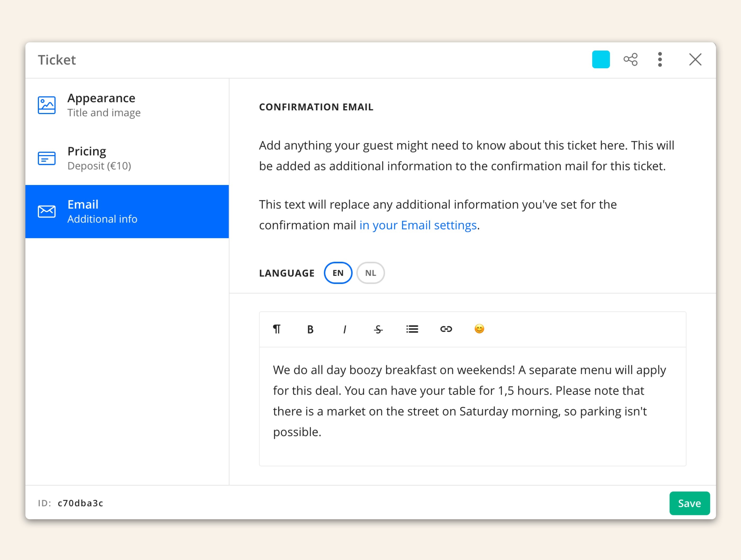
Task: Open the Appearance tab
Action: click(x=127, y=105)
